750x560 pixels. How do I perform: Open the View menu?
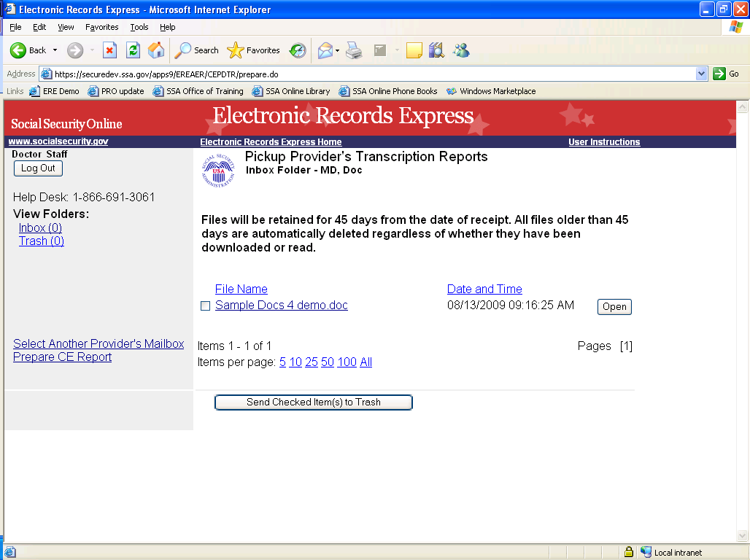pos(66,27)
